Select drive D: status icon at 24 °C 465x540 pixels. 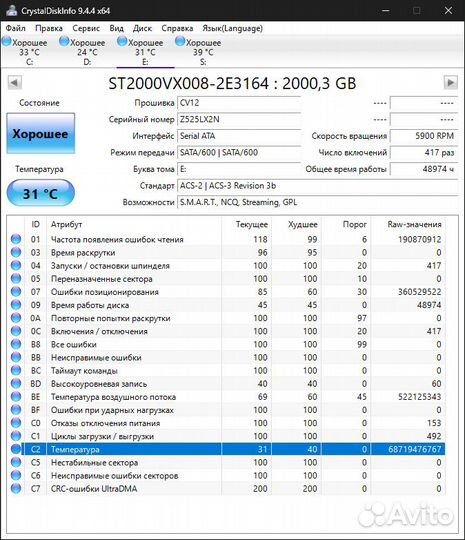click(x=64, y=42)
